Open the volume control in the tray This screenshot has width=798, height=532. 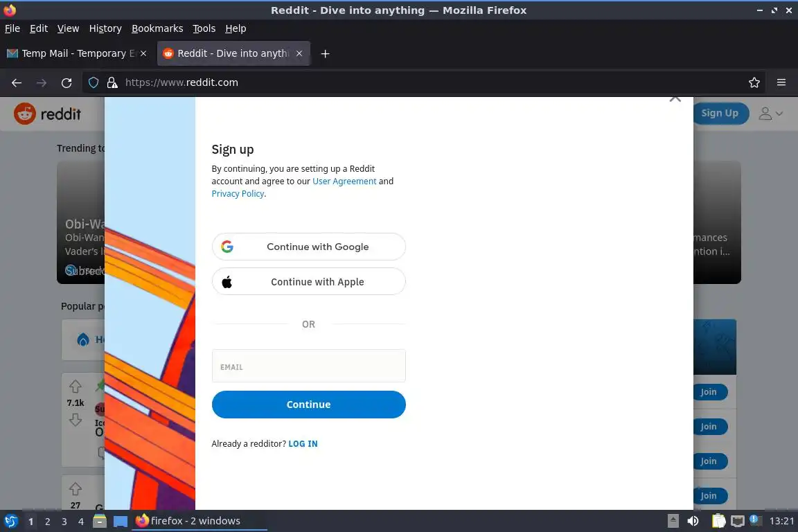pyautogui.click(x=693, y=521)
